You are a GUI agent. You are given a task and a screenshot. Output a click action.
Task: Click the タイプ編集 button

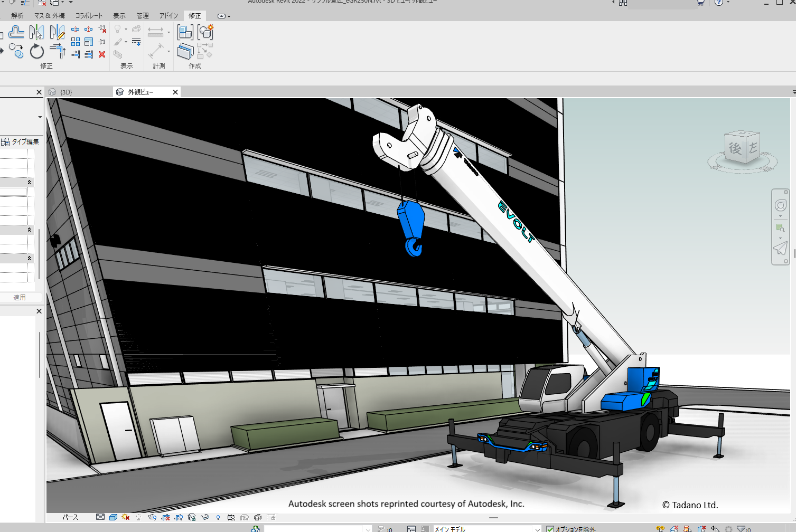pyautogui.click(x=21, y=141)
